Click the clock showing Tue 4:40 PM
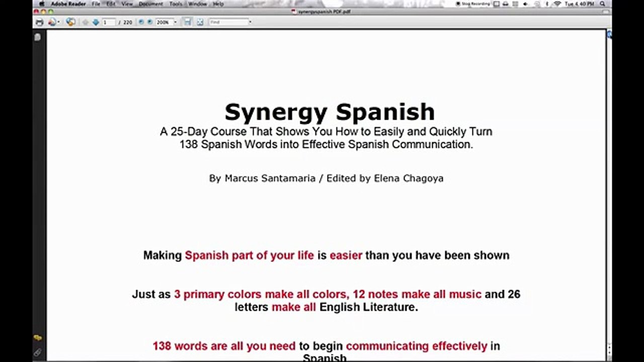The image size is (644, 362). point(579,4)
